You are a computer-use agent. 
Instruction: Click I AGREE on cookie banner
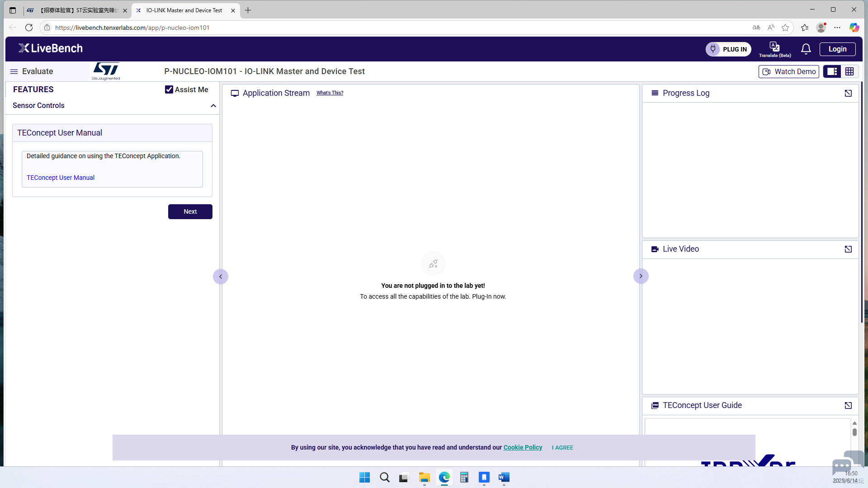562,447
